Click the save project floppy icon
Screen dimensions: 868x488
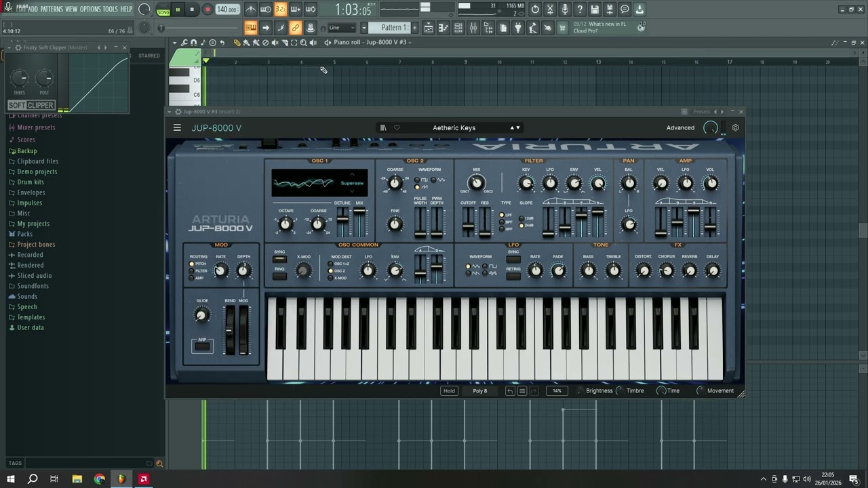pos(595,9)
